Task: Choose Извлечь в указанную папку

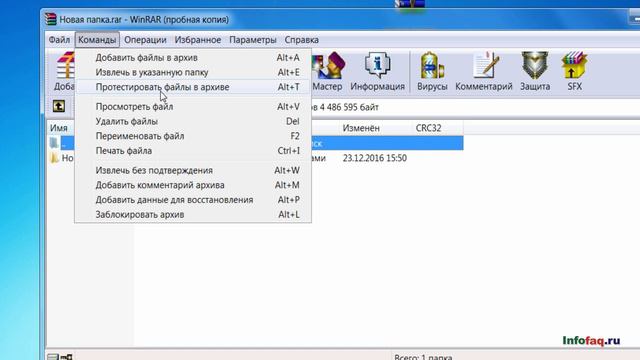Action: pyautogui.click(x=193, y=72)
